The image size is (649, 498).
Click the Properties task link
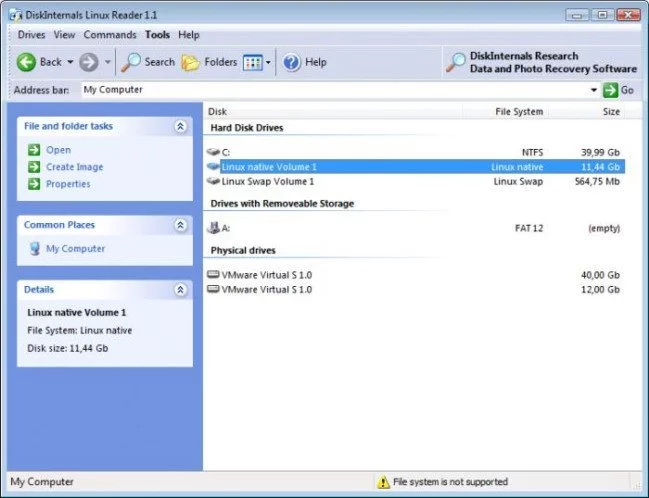(x=68, y=184)
